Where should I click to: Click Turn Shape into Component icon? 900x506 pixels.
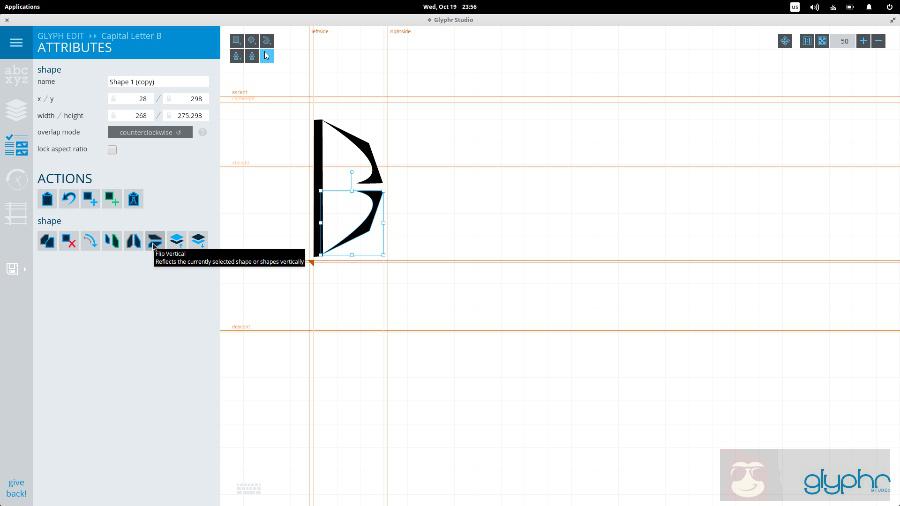(x=112, y=241)
